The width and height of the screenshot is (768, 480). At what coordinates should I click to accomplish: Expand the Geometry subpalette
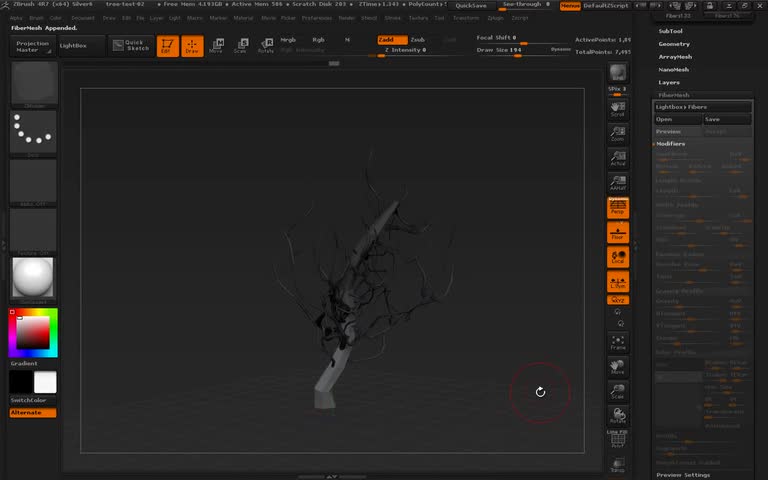click(x=674, y=44)
